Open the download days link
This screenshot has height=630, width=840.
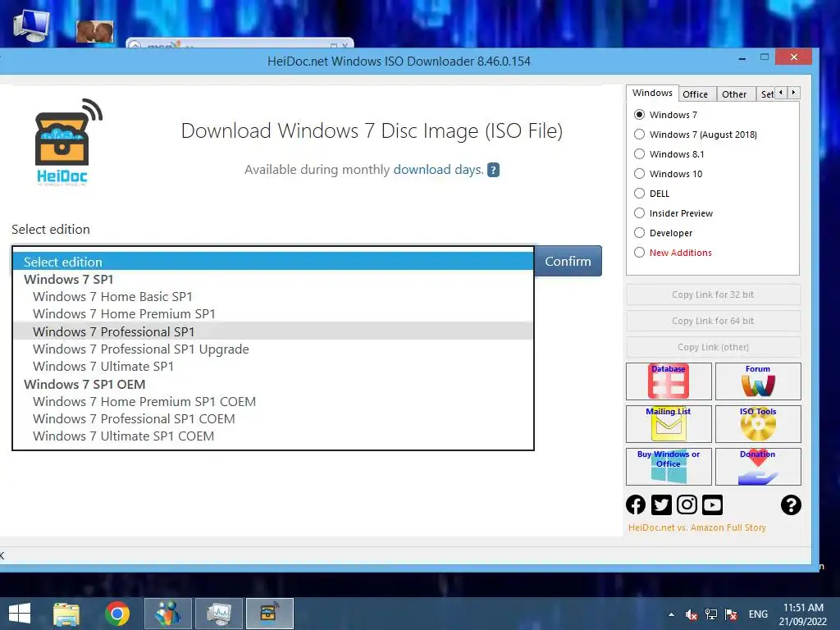point(438,170)
